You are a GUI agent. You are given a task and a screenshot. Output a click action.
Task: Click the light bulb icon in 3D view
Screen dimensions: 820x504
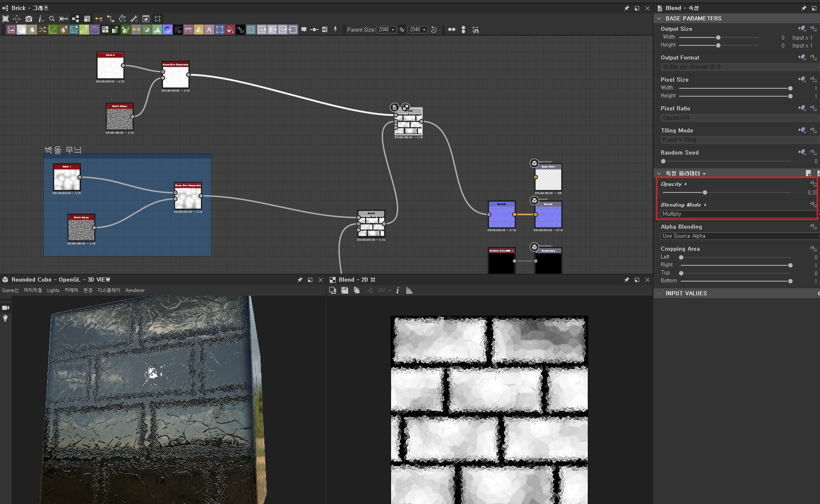(x=5, y=318)
